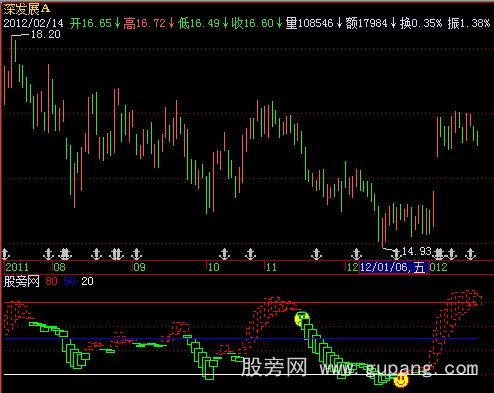Click the 换0.35% turnover value
Screen dimensions: 494x393
[421, 23]
